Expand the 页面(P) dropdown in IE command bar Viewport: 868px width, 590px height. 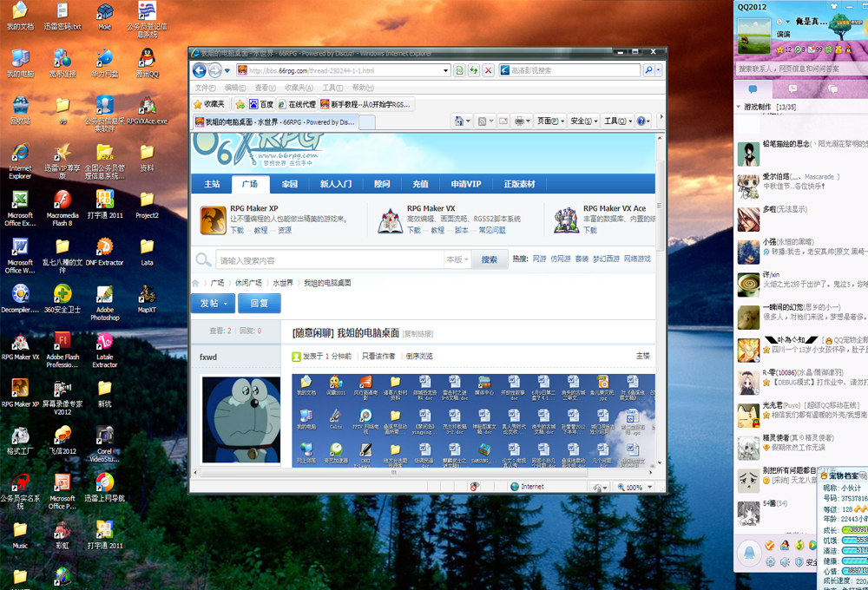coord(551,121)
